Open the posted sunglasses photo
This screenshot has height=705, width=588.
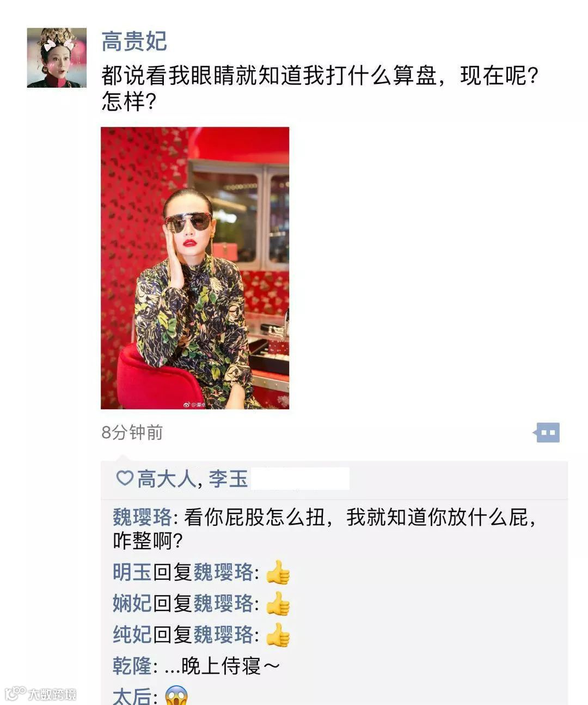tap(195, 268)
